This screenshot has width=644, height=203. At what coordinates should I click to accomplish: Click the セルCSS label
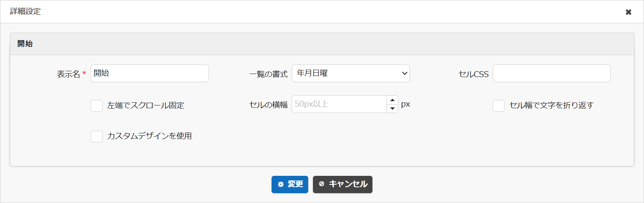(473, 74)
